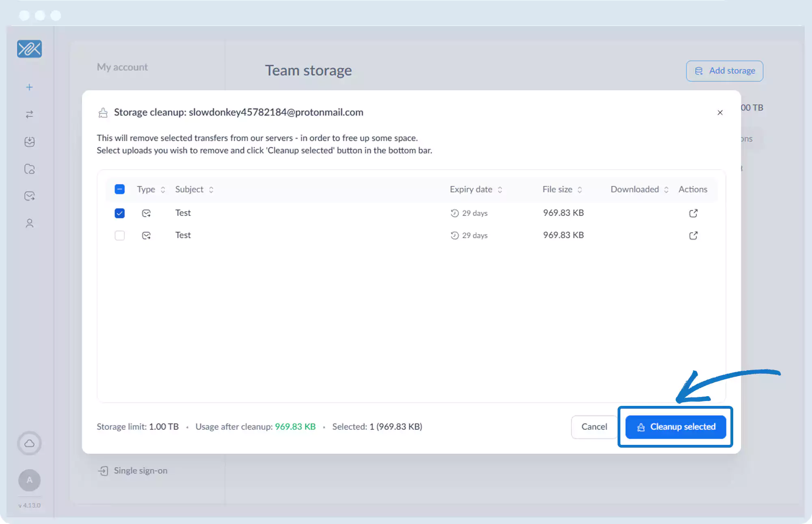Open Single sign-on menu item
This screenshot has width=812, height=524.
(140, 470)
